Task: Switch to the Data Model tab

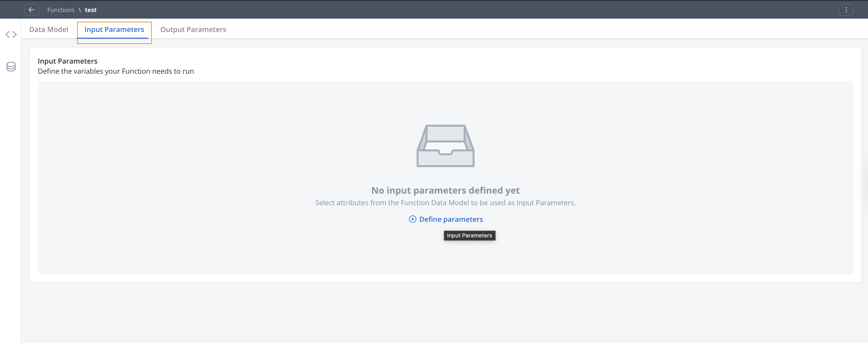Action: [x=49, y=29]
